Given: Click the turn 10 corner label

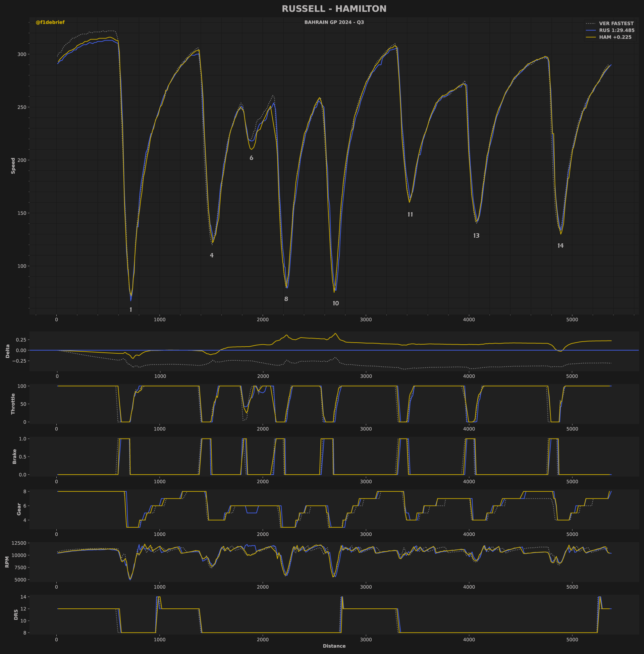Looking at the screenshot, I should (335, 303).
